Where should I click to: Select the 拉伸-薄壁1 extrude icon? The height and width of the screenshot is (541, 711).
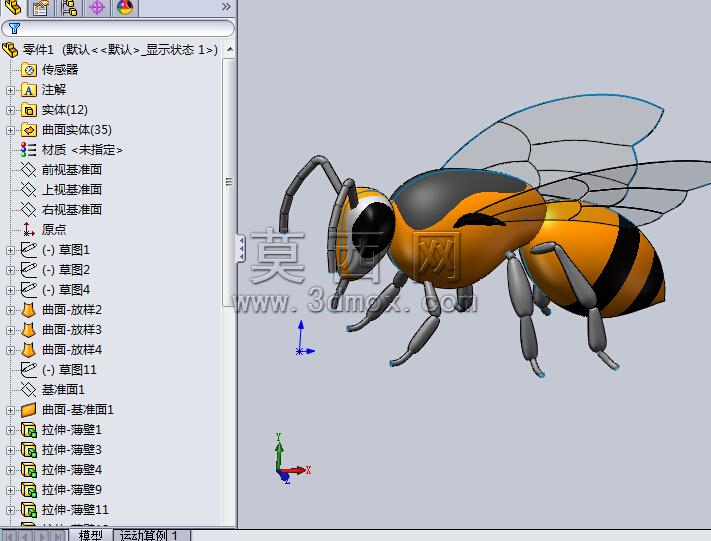(x=29, y=429)
